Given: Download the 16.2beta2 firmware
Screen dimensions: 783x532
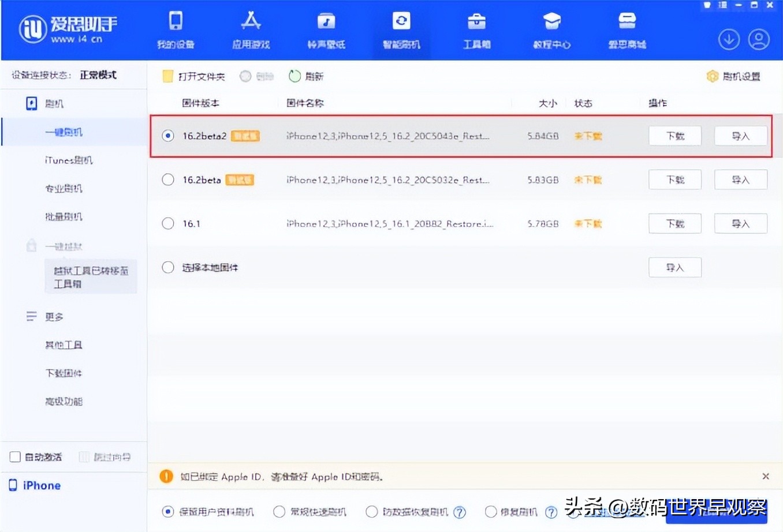Looking at the screenshot, I should [x=674, y=136].
